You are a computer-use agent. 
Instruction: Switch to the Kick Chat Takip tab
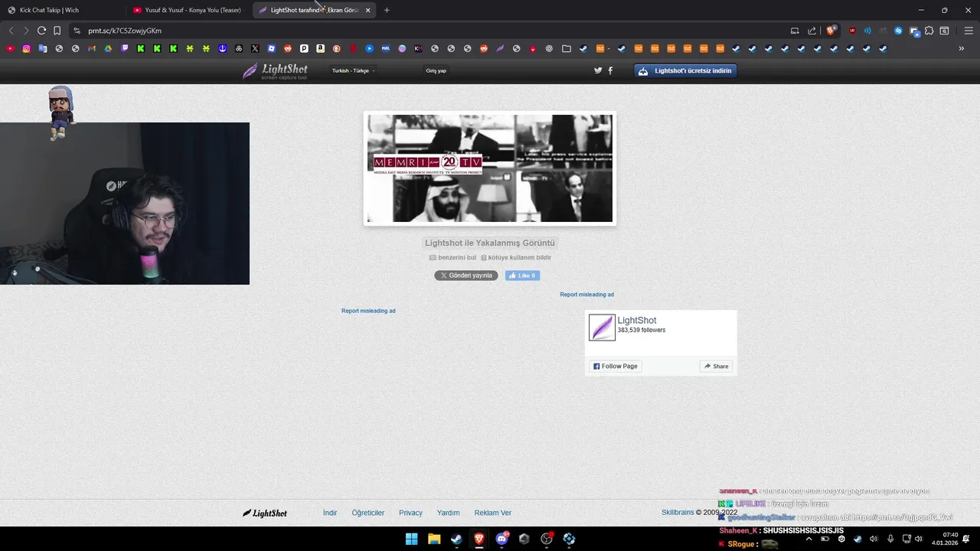[x=61, y=10]
